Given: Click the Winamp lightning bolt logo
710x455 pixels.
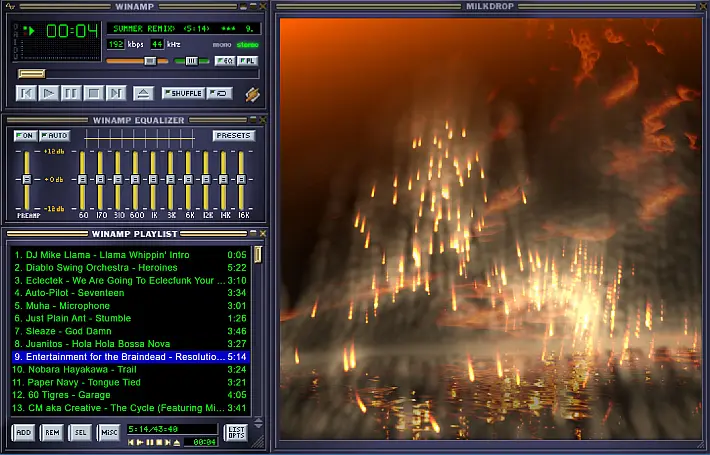Looking at the screenshot, I should [x=253, y=94].
